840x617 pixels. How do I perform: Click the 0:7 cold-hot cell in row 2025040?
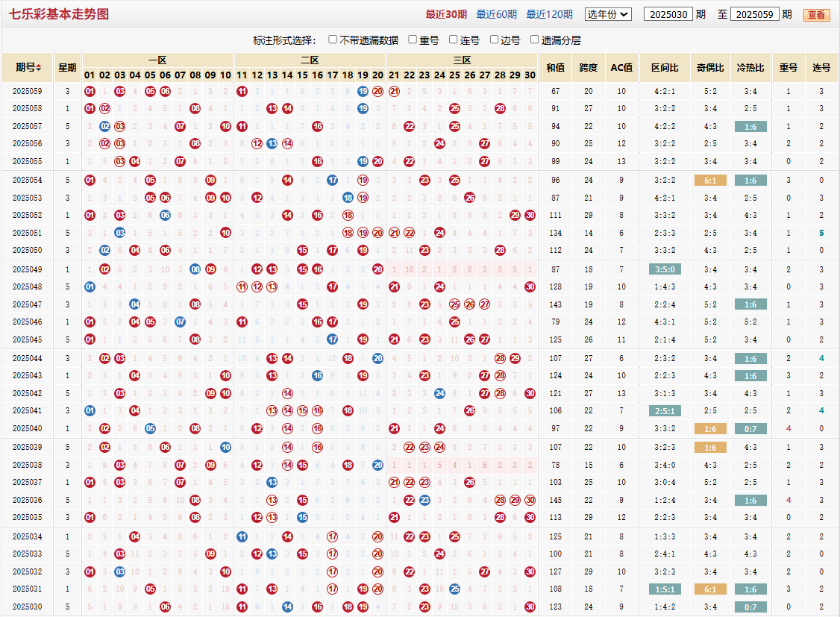750,429
